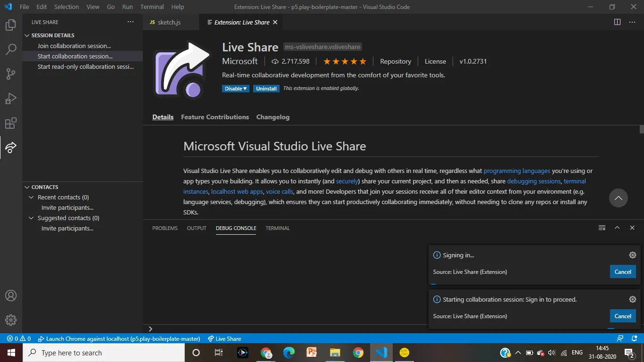Click the Uninstall button for Live Share
Image resolution: width=644 pixels, height=362 pixels.
click(266, 88)
